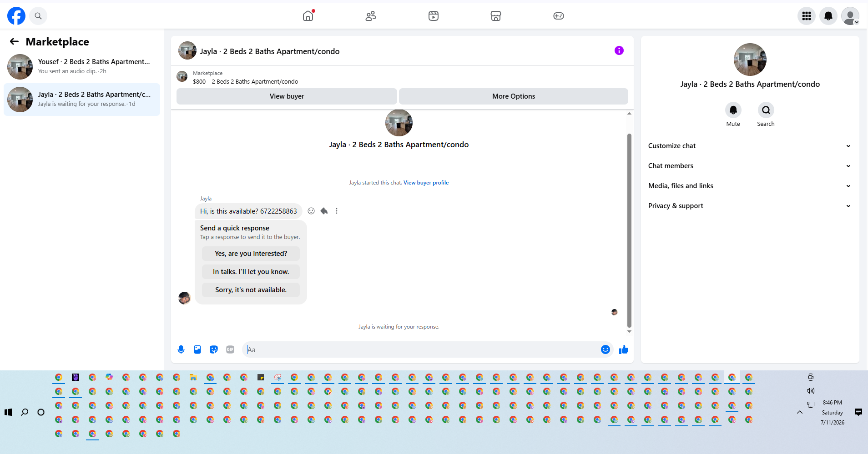Mute this conversation bell icon
The height and width of the screenshot is (454, 868).
(x=733, y=110)
